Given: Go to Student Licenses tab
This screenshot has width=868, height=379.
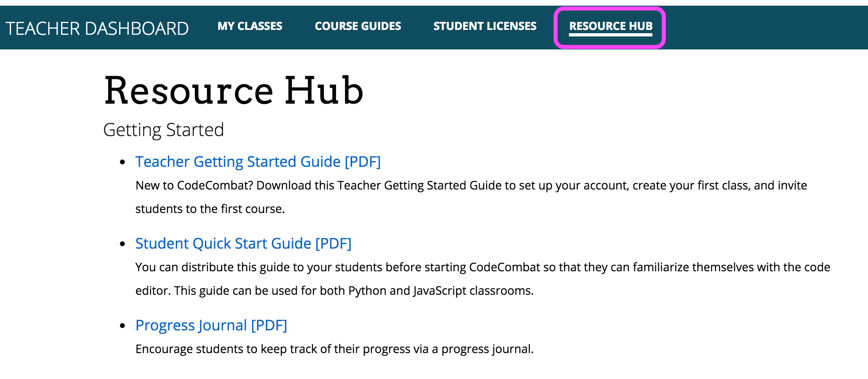Looking at the screenshot, I should pos(485,26).
